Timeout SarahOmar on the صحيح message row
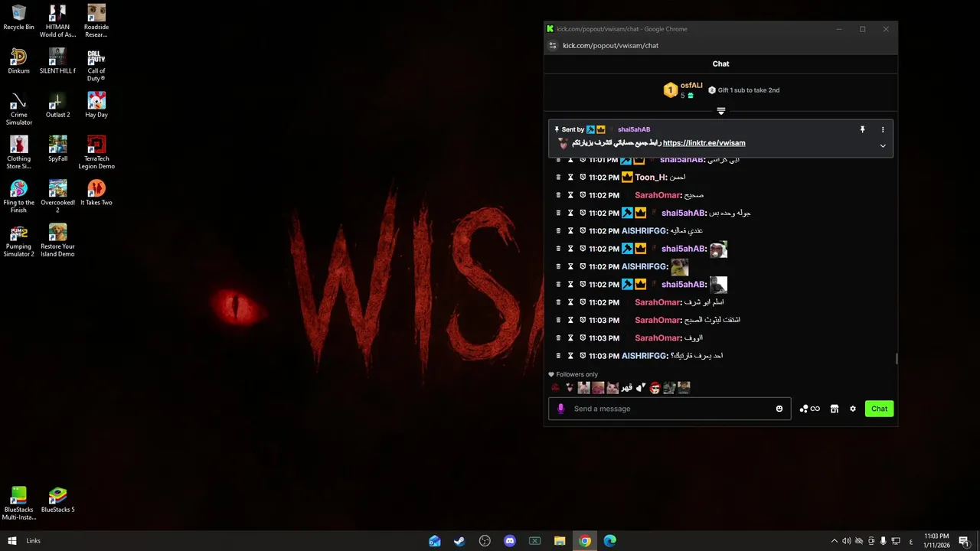This screenshot has height=551, width=980. pyautogui.click(x=570, y=195)
